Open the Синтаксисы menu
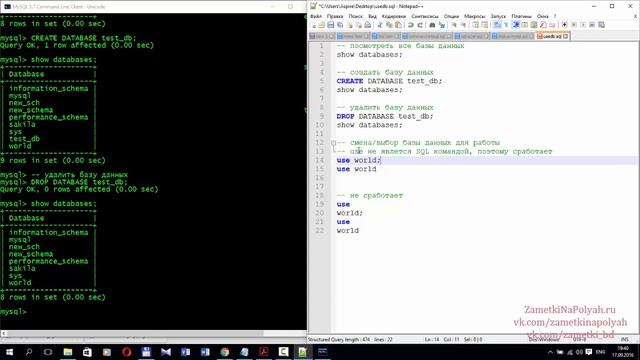Viewport: 640px width, 360px height. point(425,16)
